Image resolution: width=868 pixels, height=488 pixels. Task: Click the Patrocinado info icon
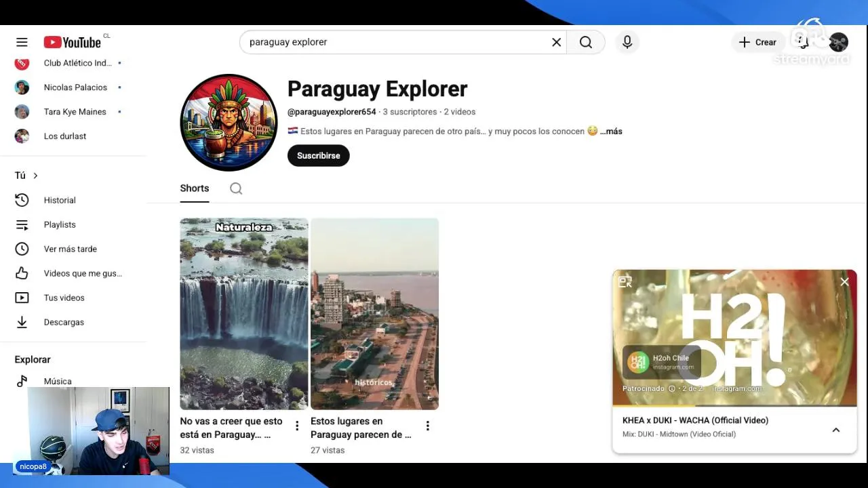(672, 388)
